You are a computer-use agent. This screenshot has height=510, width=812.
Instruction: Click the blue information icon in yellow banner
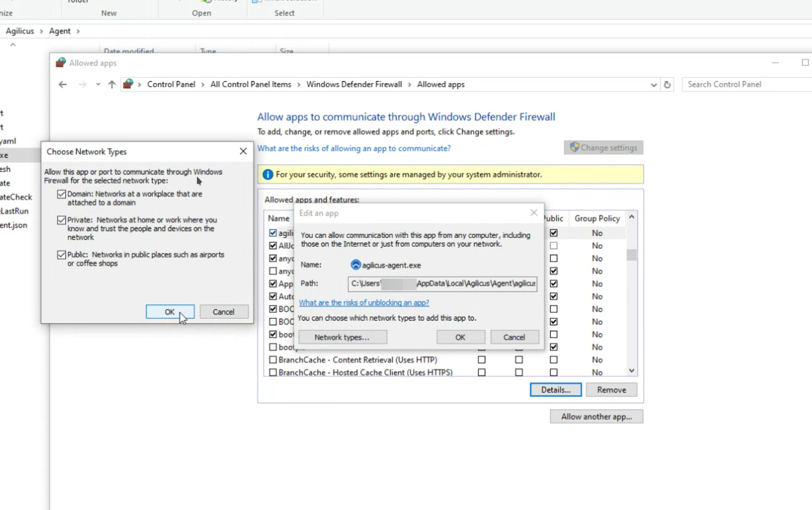[268, 175]
